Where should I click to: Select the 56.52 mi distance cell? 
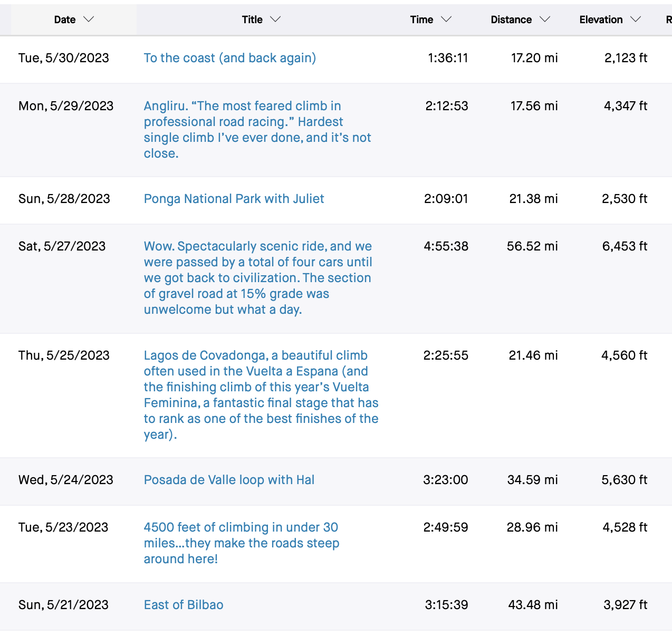[532, 246]
